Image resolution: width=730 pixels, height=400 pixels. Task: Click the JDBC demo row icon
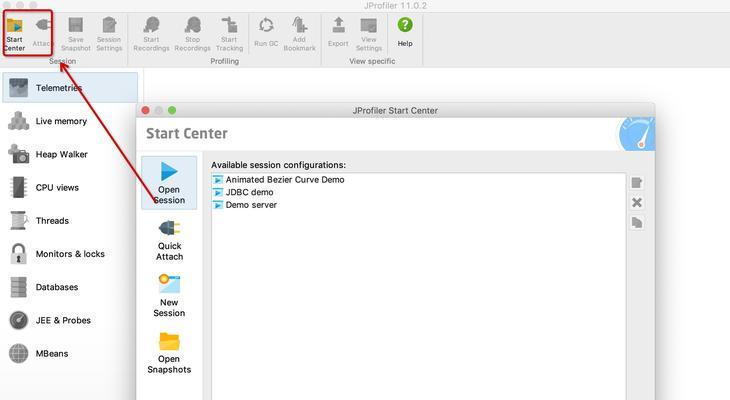click(217, 192)
